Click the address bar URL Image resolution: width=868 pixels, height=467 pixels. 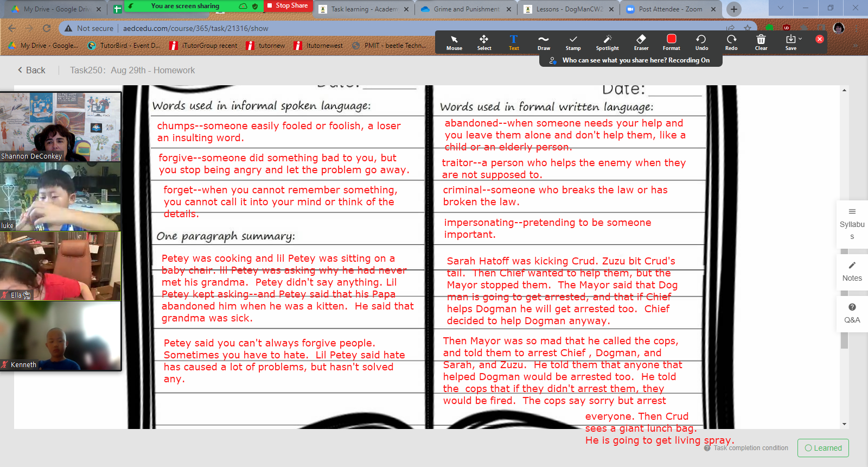pyautogui.click(x=196, y=28)
